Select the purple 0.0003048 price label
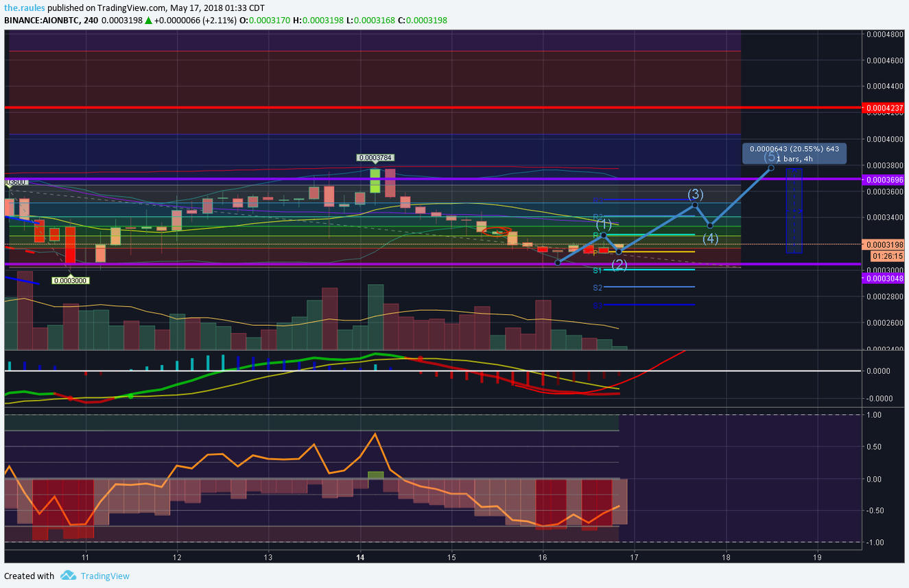The image size is (909, 588). (x=884, y=278)
